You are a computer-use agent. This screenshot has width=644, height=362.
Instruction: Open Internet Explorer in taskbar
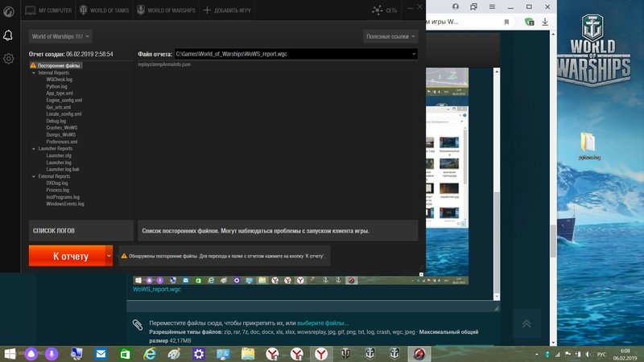(150, 354)
